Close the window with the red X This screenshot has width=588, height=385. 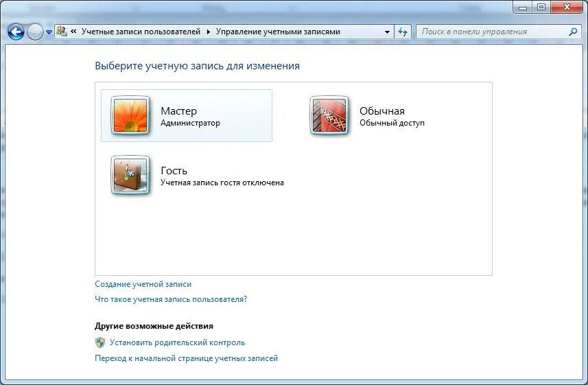click(567, 7)
